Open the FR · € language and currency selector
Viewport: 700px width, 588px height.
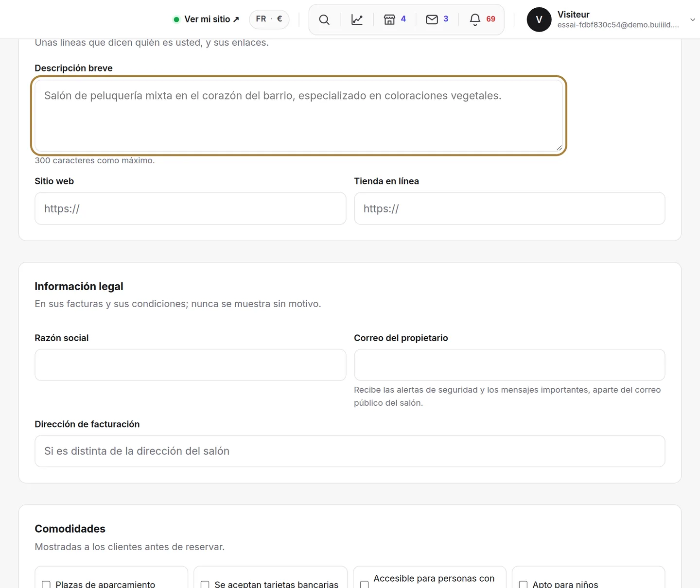[269, 19]
